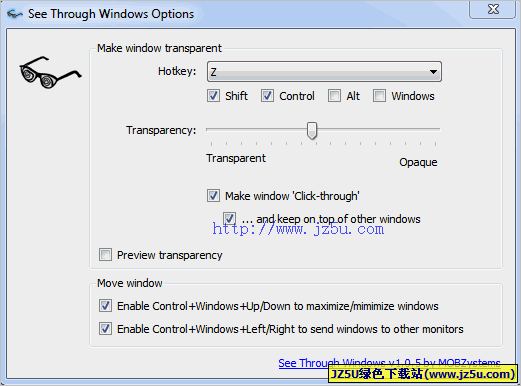Click the 'Transparent' slider label
Viewport: 521px width, 386px height.
(x=236, y=158)
